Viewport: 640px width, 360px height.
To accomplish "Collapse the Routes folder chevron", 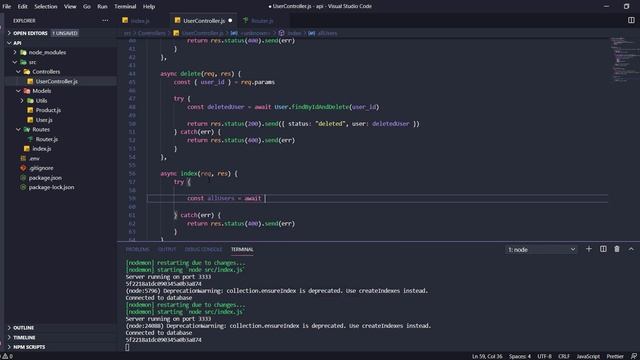I will pos(18,129).
